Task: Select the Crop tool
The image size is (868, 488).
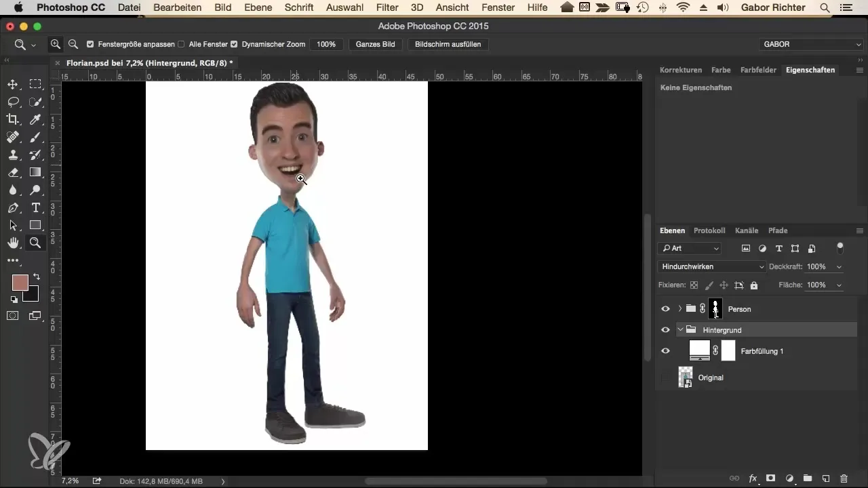Action: tap(13, 119)
